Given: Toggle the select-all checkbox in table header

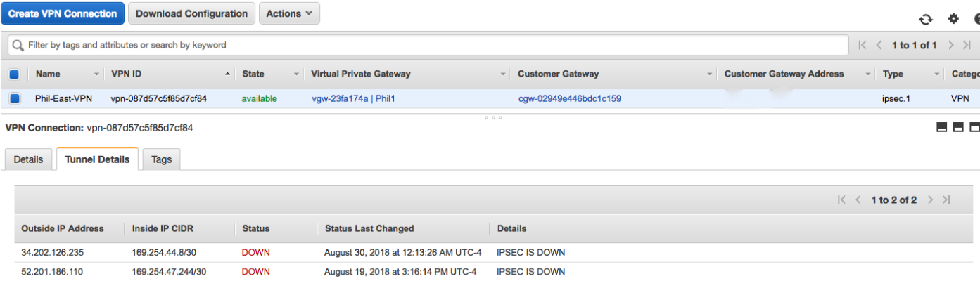Looking at the screenshot, I should click(x=14, y=74).
